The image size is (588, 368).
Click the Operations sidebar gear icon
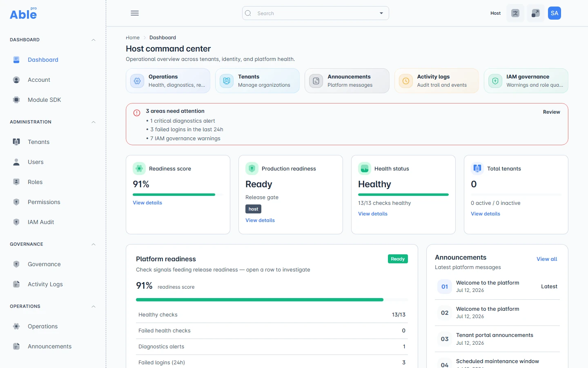point(16,326)
